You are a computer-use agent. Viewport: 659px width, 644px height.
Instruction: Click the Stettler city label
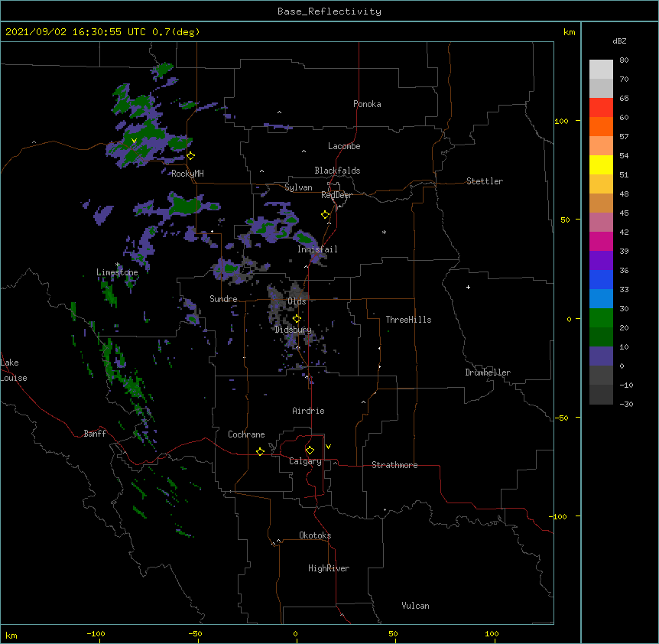point(485,181)
